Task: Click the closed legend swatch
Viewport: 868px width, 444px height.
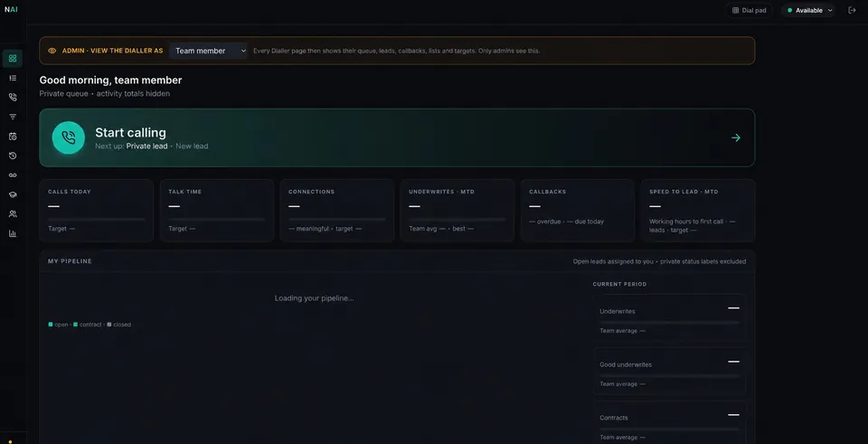Action: click(x=109, y=325)
